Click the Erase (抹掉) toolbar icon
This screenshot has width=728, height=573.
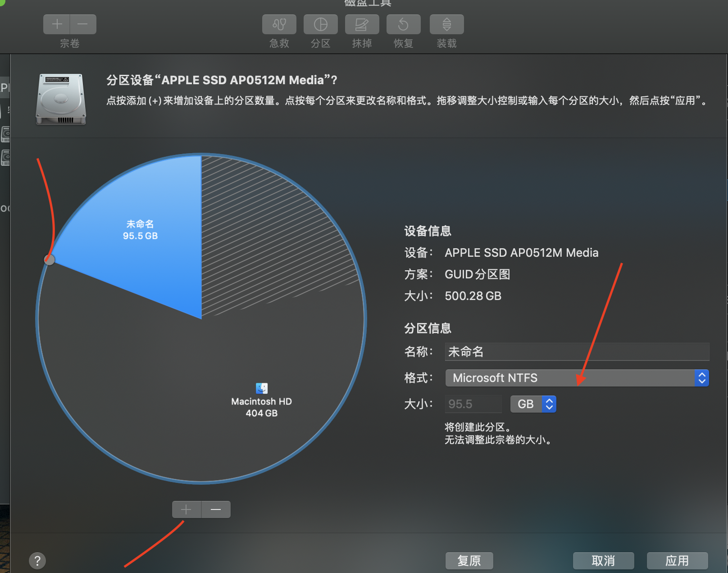coord(362,24)
